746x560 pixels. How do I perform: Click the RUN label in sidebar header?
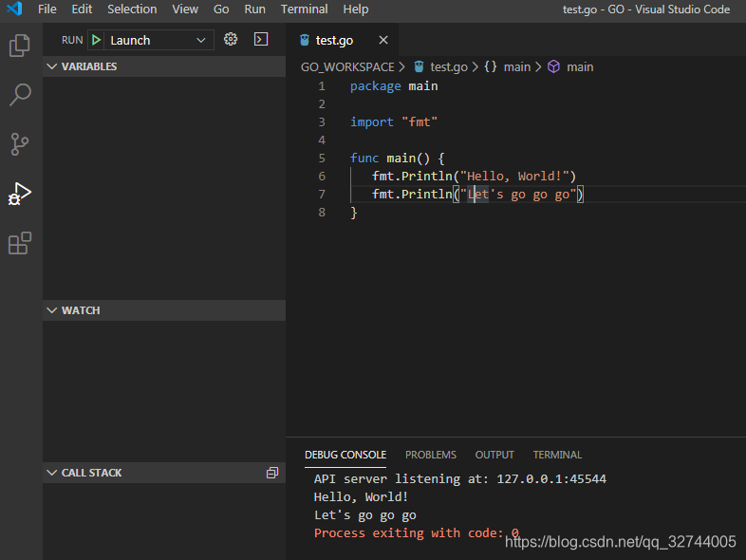[72, 40]
